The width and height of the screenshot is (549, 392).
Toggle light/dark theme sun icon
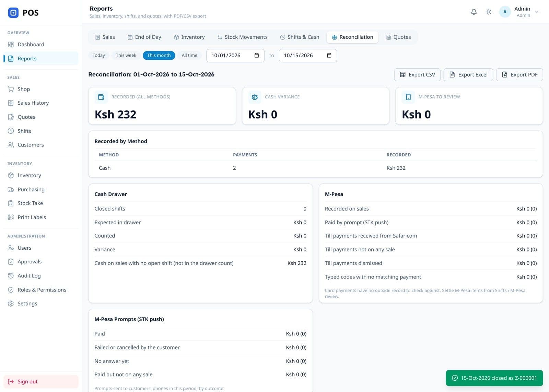(489, 12)
